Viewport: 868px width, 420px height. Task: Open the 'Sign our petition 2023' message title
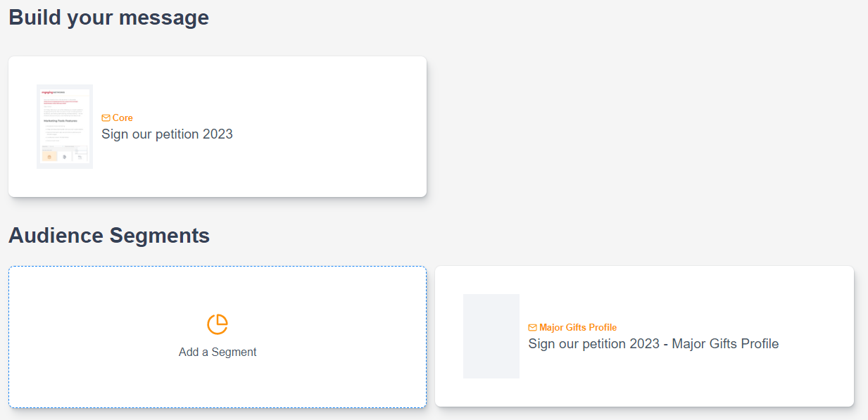click(167, 134)
